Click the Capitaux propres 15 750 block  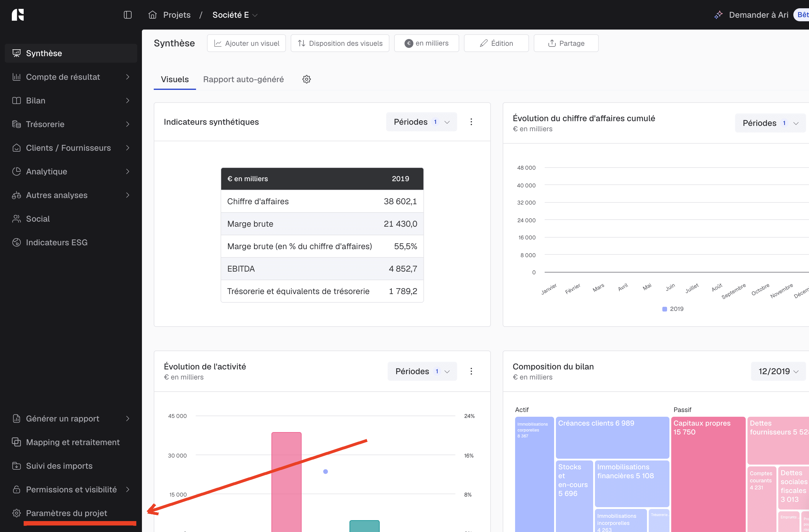click(x=708, y=474)
